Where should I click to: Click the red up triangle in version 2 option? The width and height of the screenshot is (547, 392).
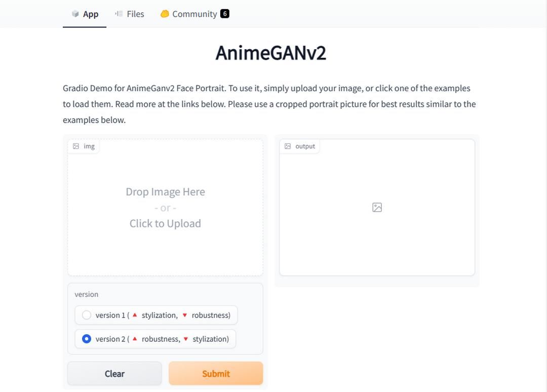pos(135,339)
